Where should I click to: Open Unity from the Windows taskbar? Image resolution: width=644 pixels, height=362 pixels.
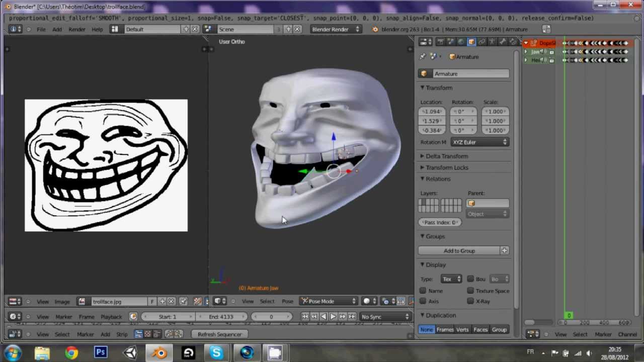pyautogui.click(x=130, y=352)
